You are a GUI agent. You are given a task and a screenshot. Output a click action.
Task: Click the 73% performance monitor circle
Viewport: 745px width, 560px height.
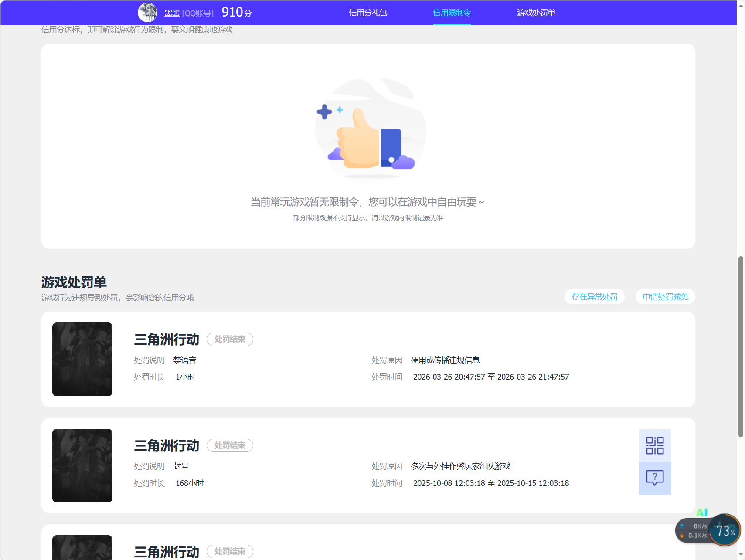point(725,530)
